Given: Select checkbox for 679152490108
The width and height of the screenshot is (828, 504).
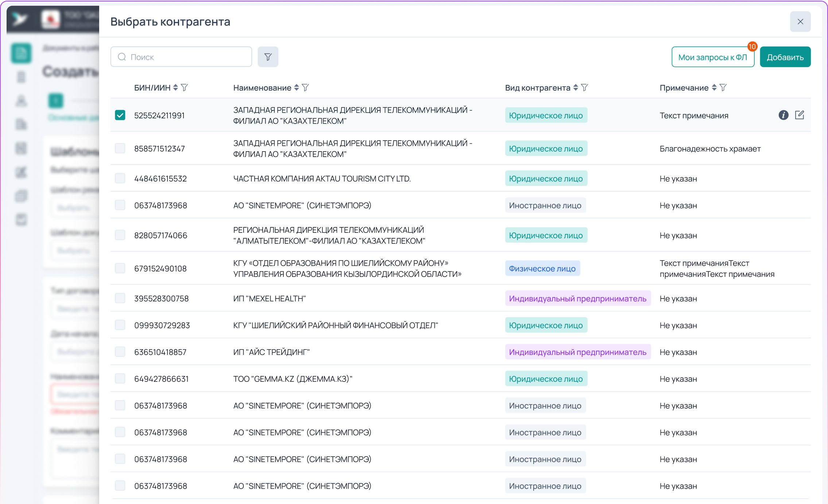Looking at the screenshot, I should pyautogui.click(x=120, y=268).
